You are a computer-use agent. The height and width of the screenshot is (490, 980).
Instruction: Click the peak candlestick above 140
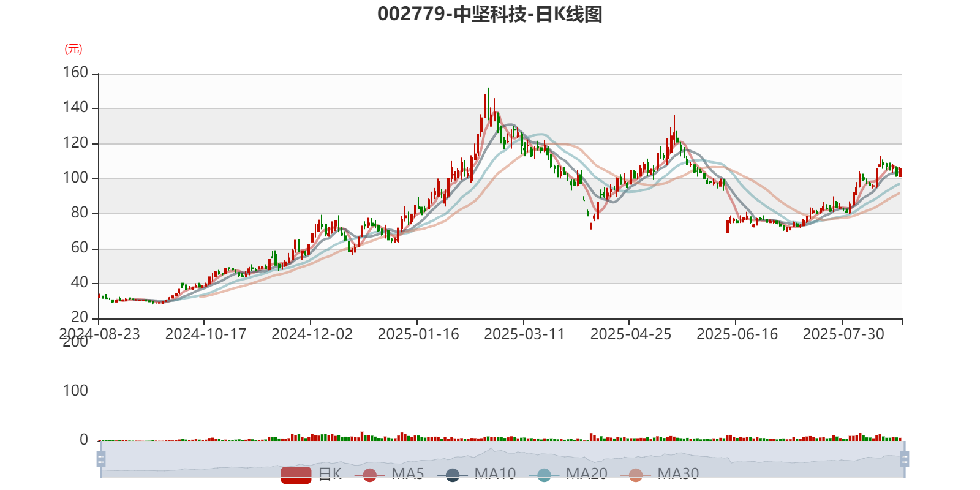(488, 104)
